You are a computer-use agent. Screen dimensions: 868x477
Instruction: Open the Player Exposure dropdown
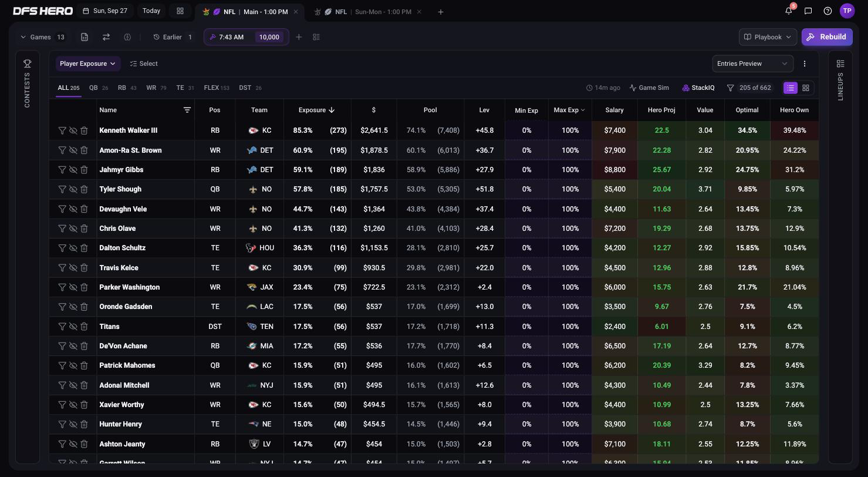click(88, 63)
